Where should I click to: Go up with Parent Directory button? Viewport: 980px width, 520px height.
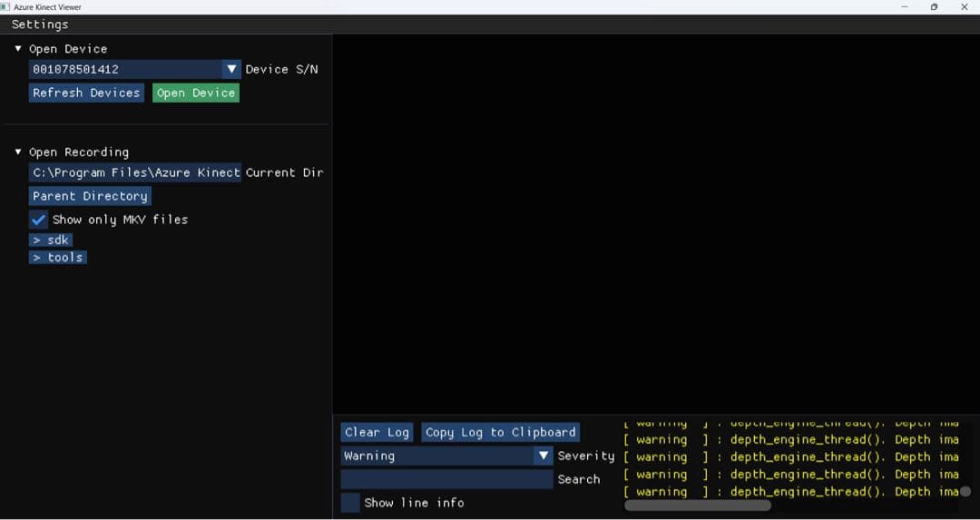click(x=90, y=196)
